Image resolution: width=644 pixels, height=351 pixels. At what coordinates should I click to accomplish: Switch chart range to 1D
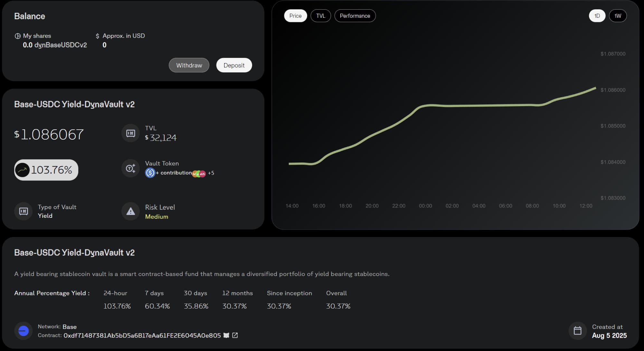[x=597, y=16]
